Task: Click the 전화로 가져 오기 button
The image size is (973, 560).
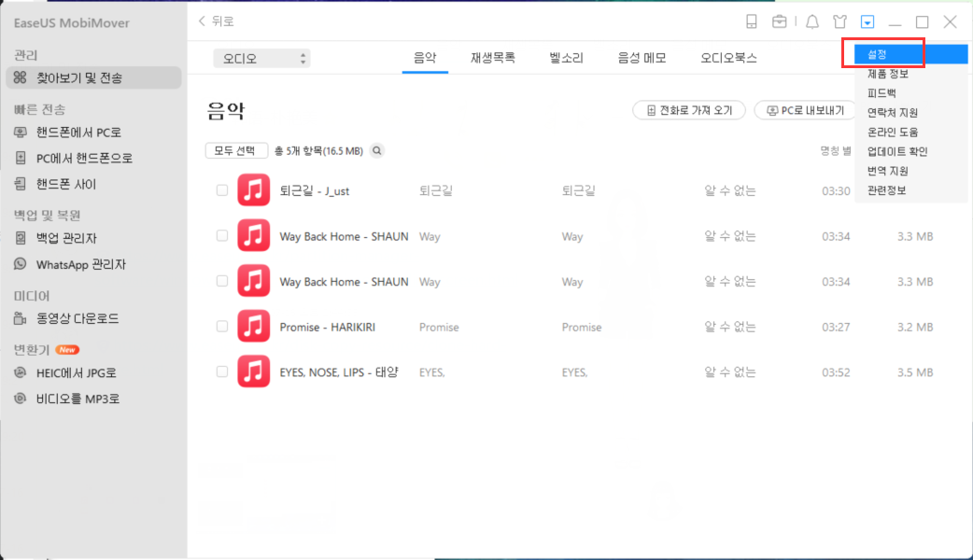Action: point(688,110)
